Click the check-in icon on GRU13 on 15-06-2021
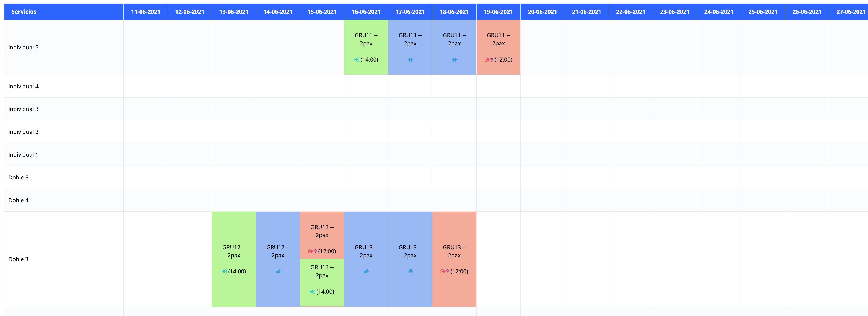Screen dimensions: 868x316 [312, 292]
